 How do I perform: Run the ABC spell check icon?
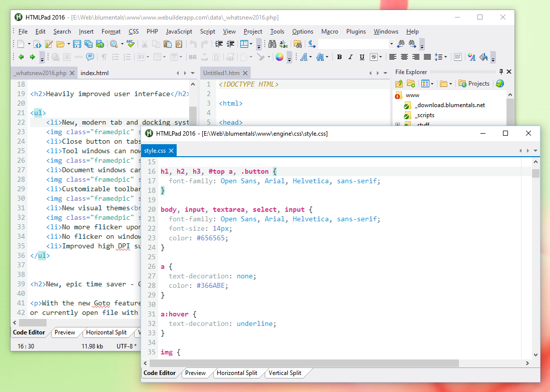point(131,44)
